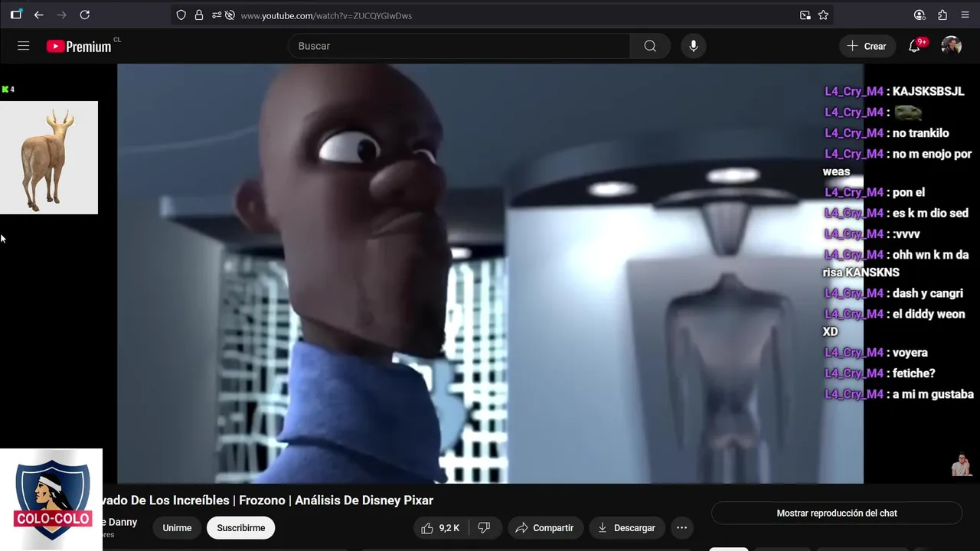The height and width of the screenshot is (551, 980).
Task: Click the video title text Análisis De Disney Pixar
Action: pyautogui.click(x=364, y=500)
